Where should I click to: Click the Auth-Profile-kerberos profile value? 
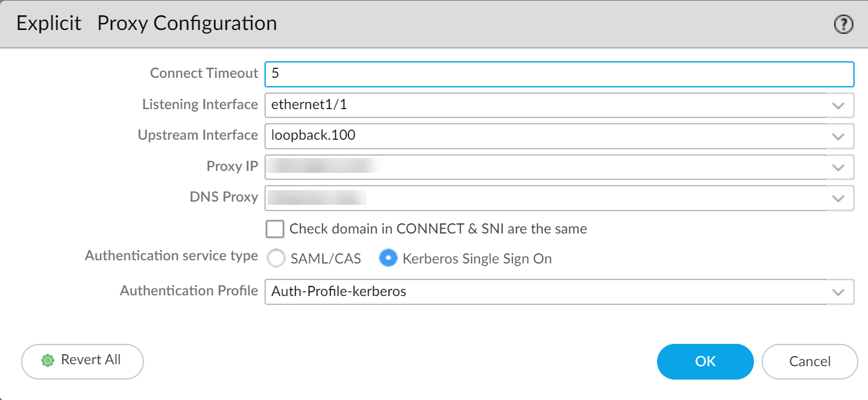338,292
